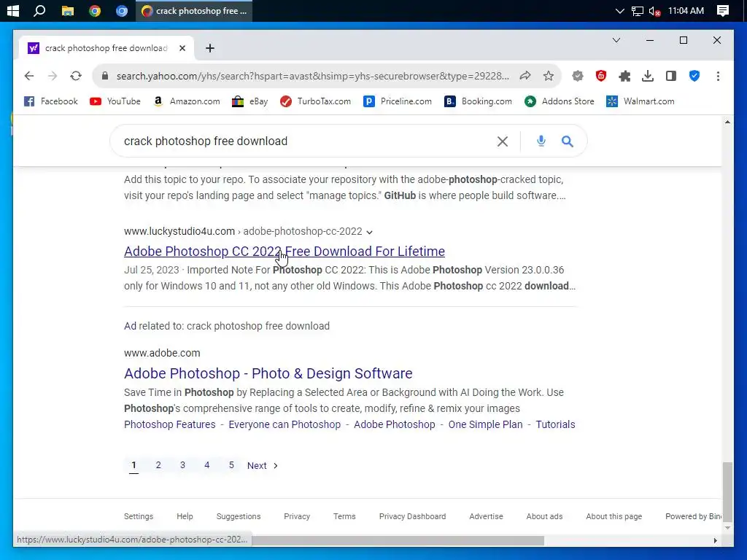Click the muted volume tray icon
This screenshot has height=560, width=747.
(654, 11)
